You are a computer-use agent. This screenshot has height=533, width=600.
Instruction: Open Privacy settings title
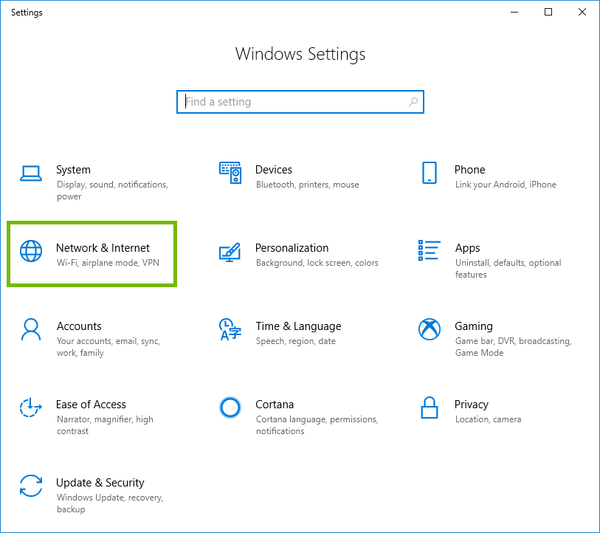click(471, 405)
